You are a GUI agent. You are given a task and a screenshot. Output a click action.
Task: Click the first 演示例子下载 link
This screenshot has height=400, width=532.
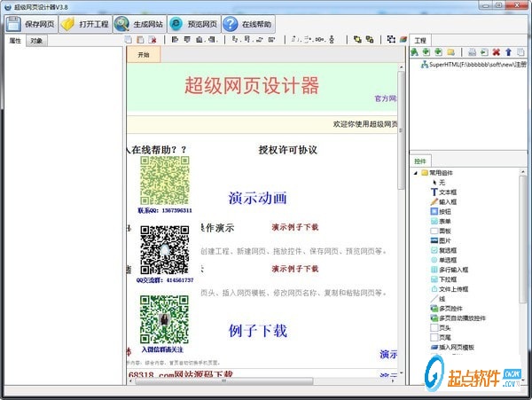295,227
